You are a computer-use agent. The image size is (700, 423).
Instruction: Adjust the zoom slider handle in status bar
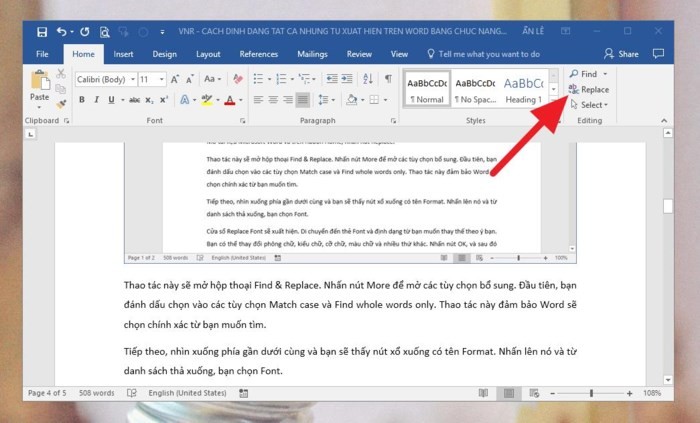[591, 393]
